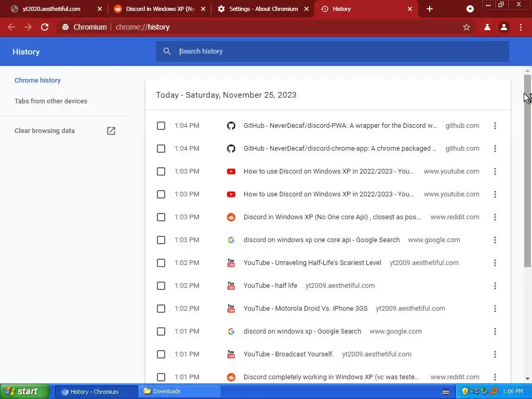Screen dimensions: 532x399
Task: Open the Chromium three-dot main menu
Action: coord(521,27)
